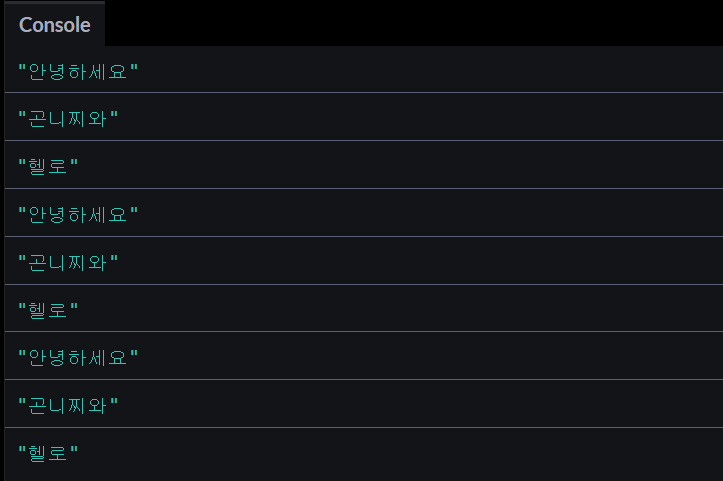Click blank space in the second 안녕하세요 row
This screenshot has height=481, width=723.
[429, 213]
